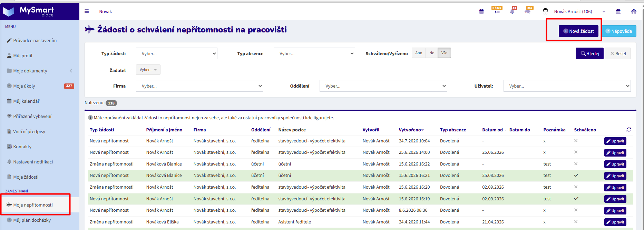Open notifications bell with 43 badge
The height and width of the screenshot is (230, 644).
pos(513,10)
